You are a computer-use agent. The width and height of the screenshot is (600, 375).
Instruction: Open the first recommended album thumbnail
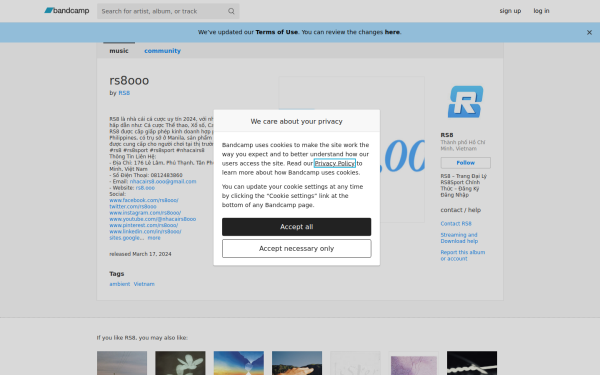[x=122, y=363]
